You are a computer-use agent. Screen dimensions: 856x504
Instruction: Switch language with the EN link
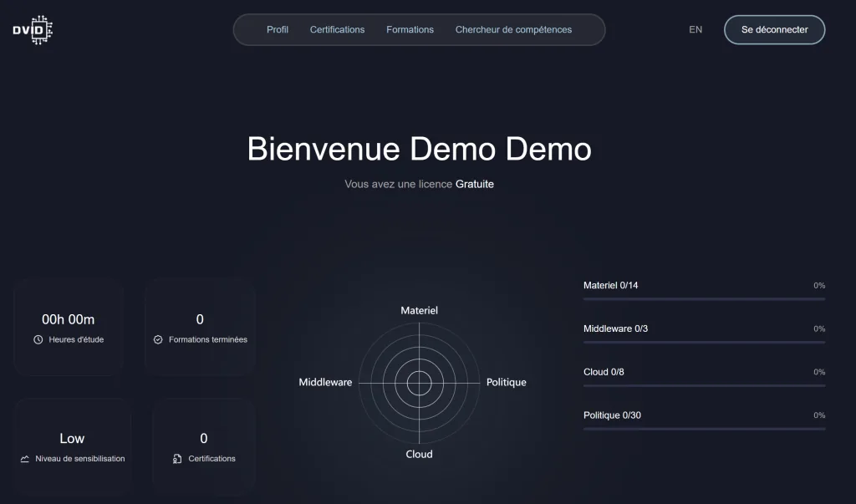click(695, 29)
